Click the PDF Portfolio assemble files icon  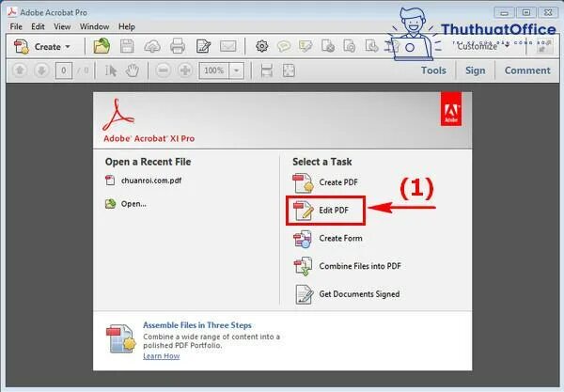(121, 338)
